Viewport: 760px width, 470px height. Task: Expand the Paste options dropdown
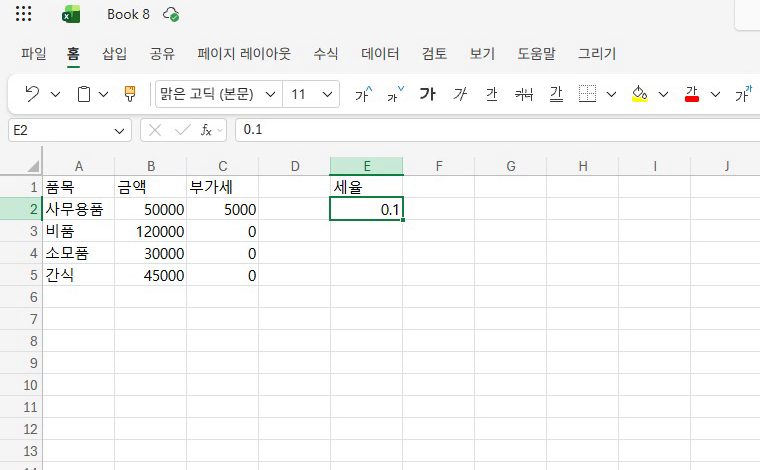(x=103, y=94)
